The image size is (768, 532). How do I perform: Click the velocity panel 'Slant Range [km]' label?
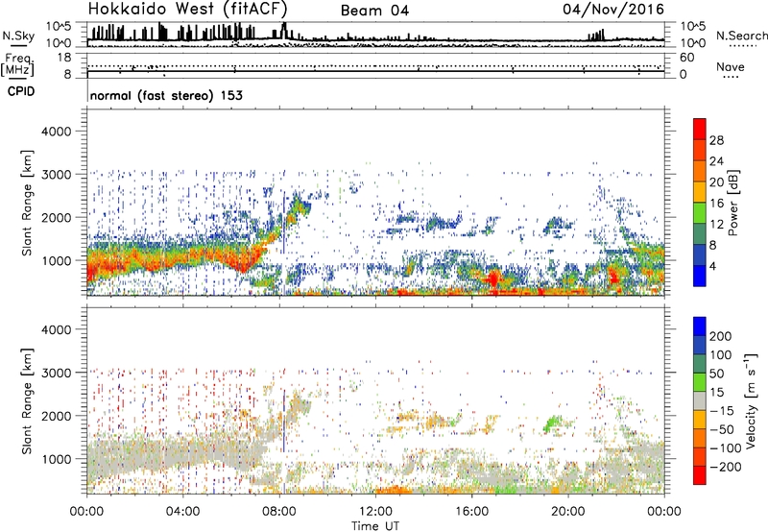coord(27,401)
